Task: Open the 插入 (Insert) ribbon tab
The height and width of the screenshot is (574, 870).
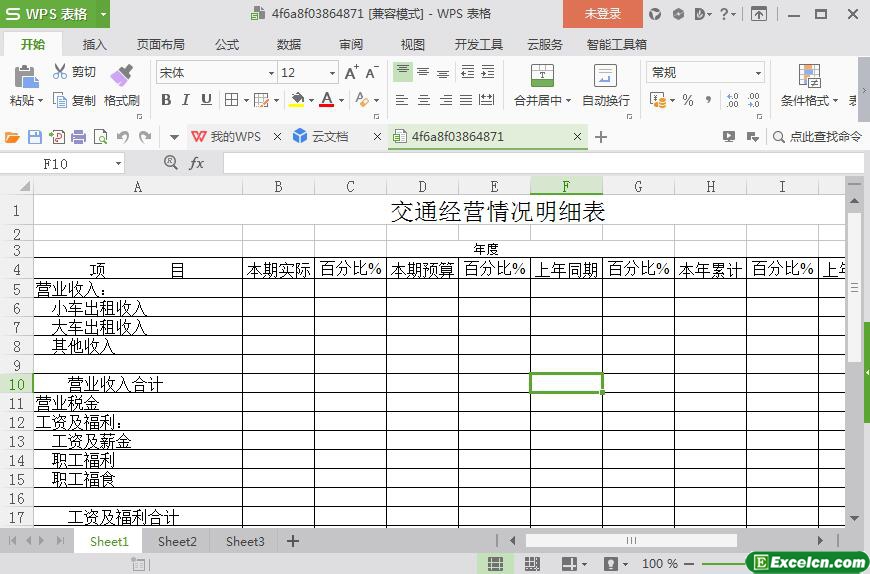Action: click(x=94, y=44)
